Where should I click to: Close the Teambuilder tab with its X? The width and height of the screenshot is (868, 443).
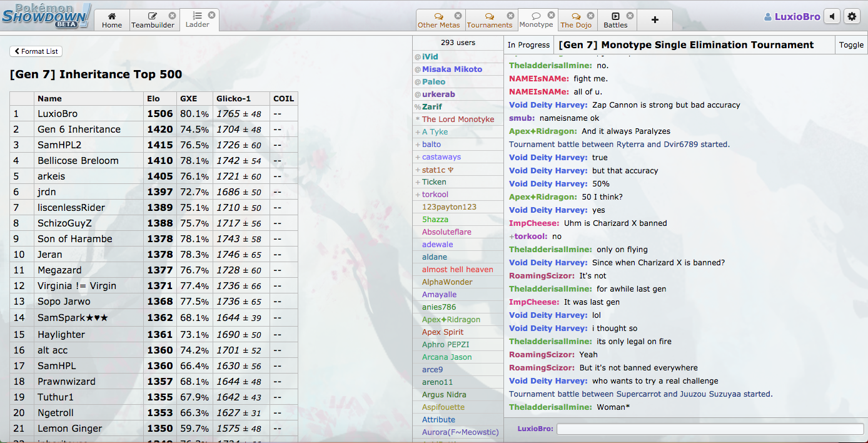click(x=172, y=16)
